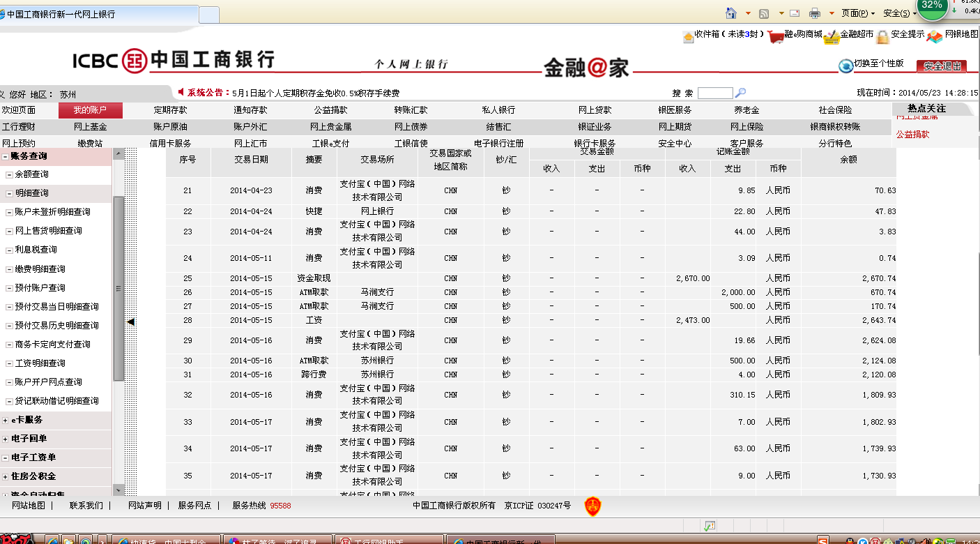Open the 网银地图 map icon

click(x=934, y=36)
